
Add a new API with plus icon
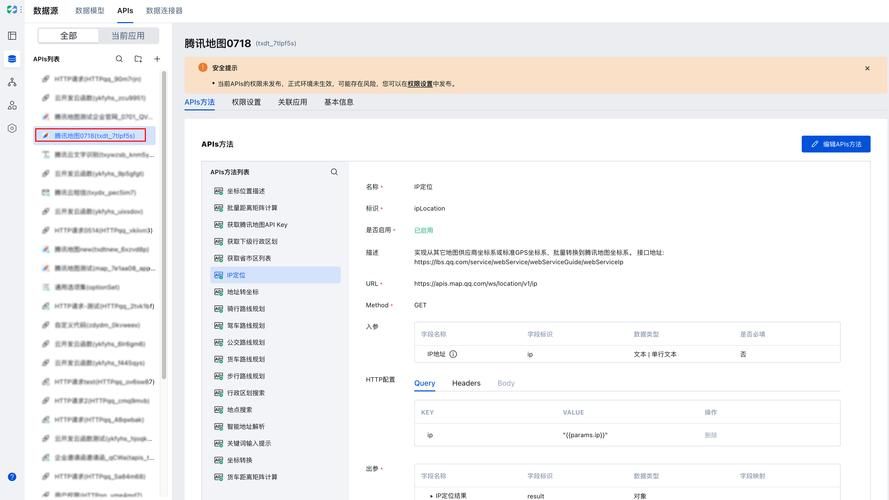[x=157, y=59]
